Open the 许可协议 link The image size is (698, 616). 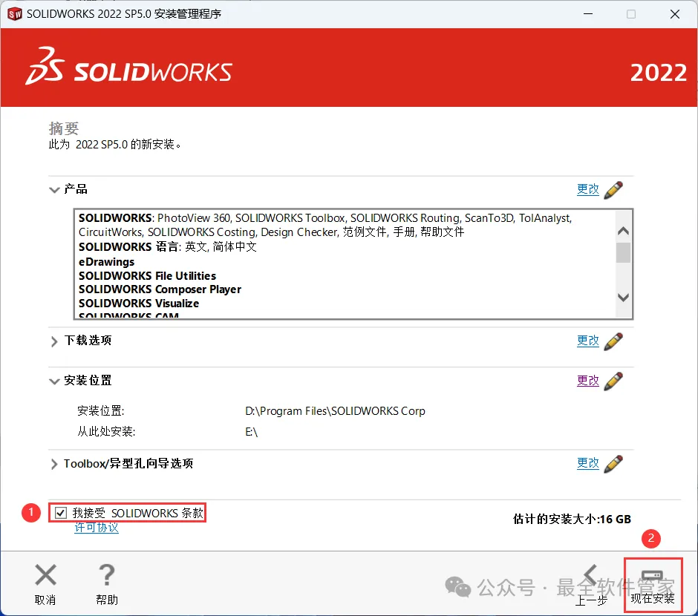[x=97, y=528]
